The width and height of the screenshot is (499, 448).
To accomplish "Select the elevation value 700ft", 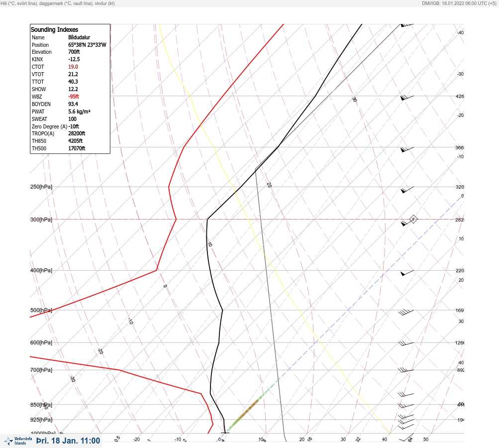I will 74,52.
